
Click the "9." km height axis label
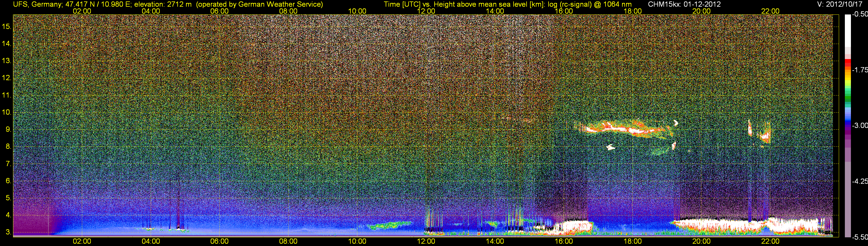pos(8,129)
